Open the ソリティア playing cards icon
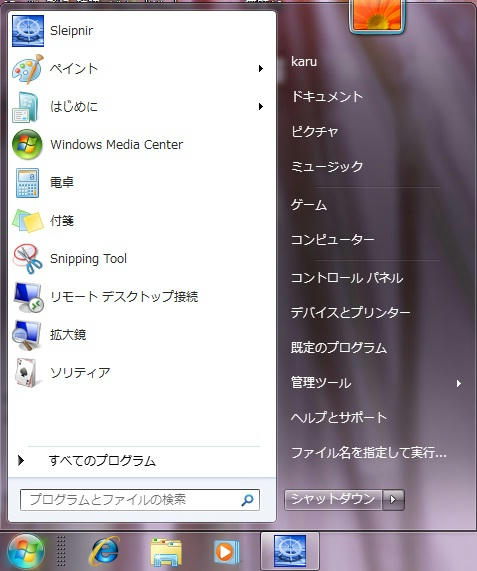Image resolution: width=477 pixels, height=571 pixels. click(26, 373)
